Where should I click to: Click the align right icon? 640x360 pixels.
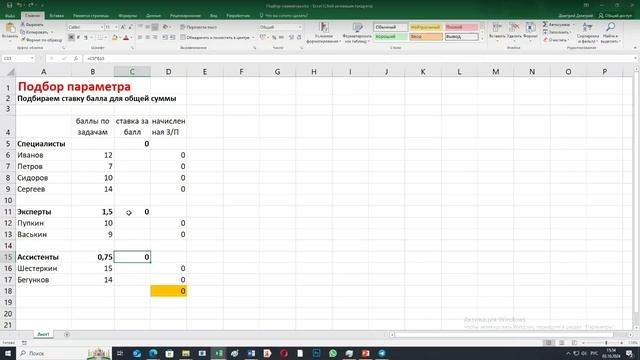(x=155, y=38)
